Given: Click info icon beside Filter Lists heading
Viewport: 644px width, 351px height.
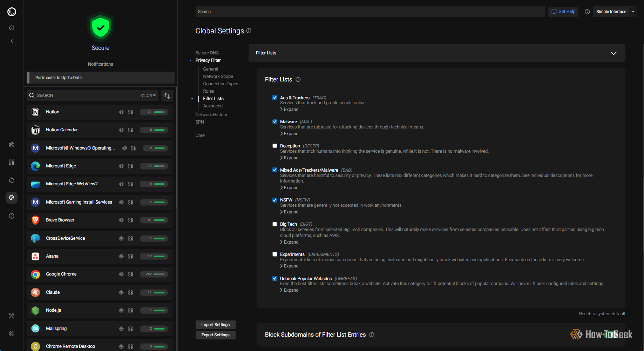Looking at the screenshot, I should pyautogui.click(x=298, y=79).
